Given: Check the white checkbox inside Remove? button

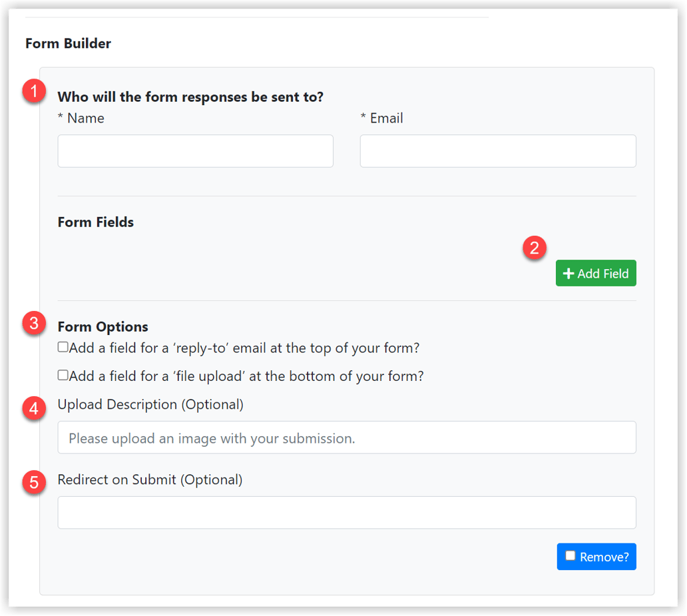Looking at the screenshot, I should pos(570,555).
